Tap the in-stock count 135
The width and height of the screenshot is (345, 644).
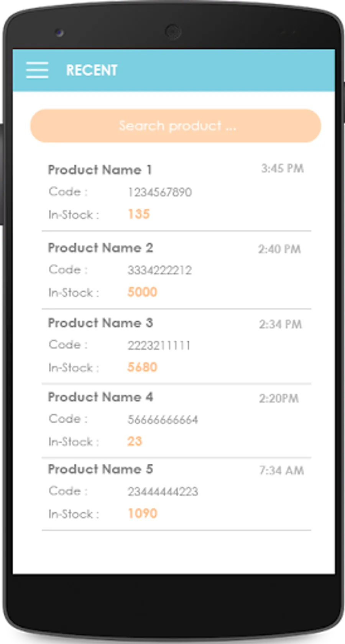tap(138, 214)
